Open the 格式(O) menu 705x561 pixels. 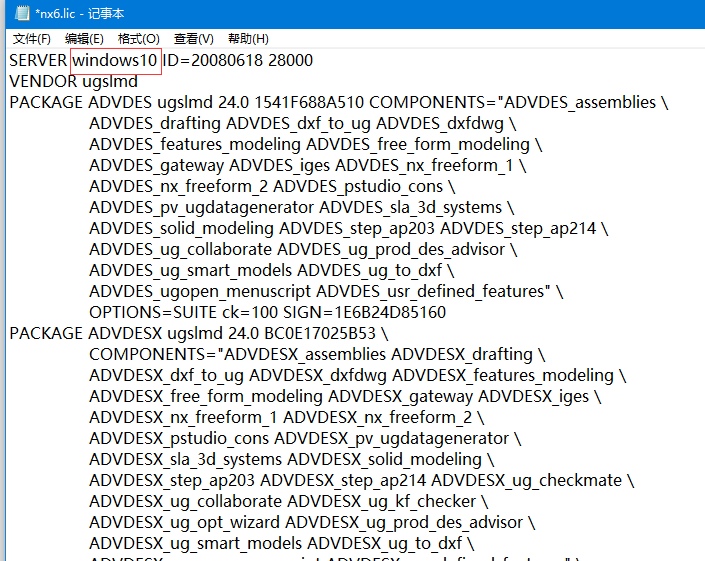138,39
